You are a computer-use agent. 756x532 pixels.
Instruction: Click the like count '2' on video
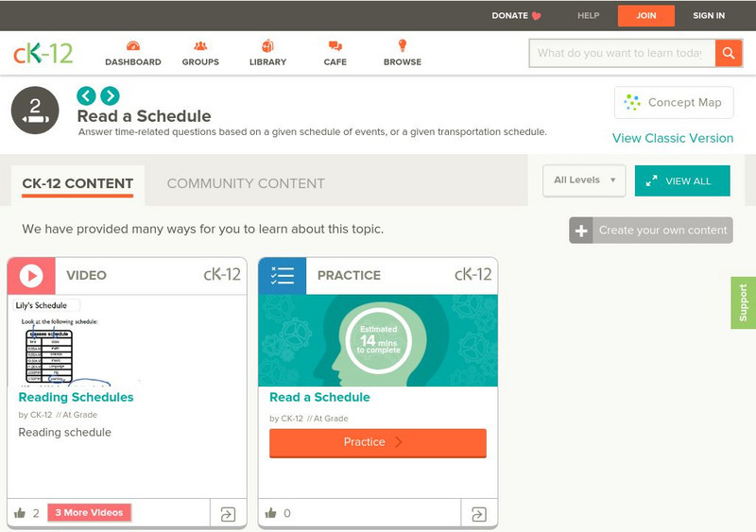click(x=36, y=513)
